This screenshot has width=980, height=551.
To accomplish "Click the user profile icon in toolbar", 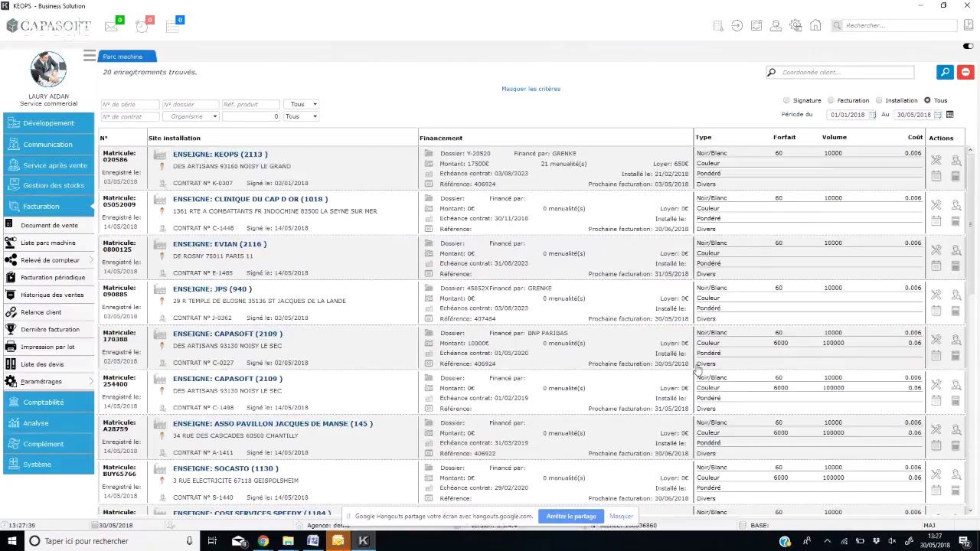I will [x=776, y=25].
